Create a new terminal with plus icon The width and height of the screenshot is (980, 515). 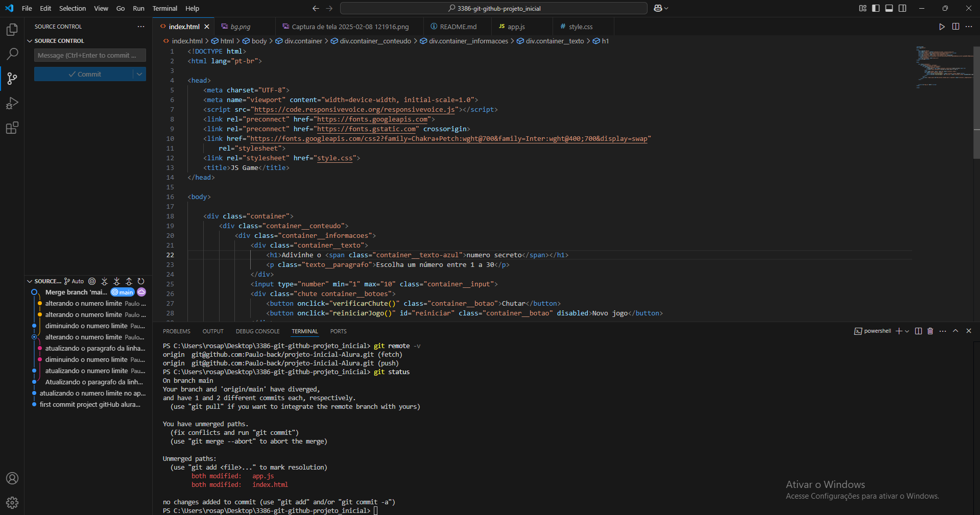tap(899, 331)
